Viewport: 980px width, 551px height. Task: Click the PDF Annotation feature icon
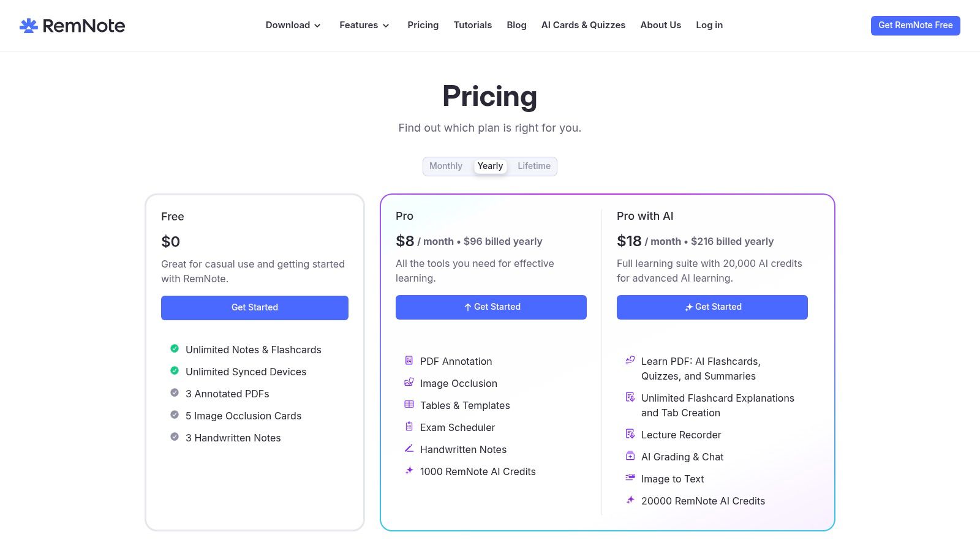tap(409, 361)
